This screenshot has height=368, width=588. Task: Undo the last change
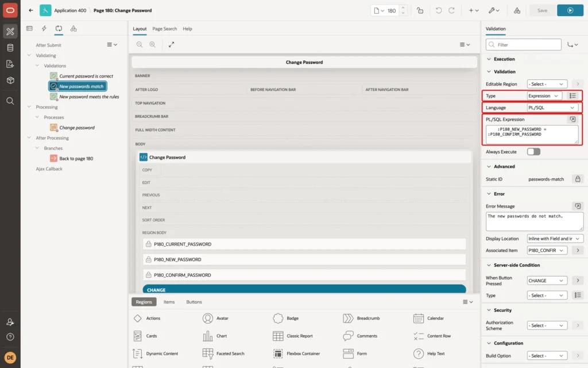pyautogui.click(x=438, y=10)
